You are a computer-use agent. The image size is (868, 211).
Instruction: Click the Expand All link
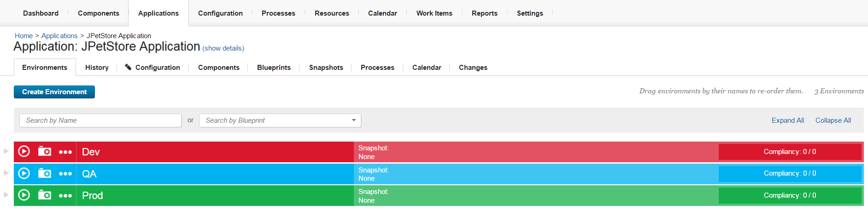[787, 120]
